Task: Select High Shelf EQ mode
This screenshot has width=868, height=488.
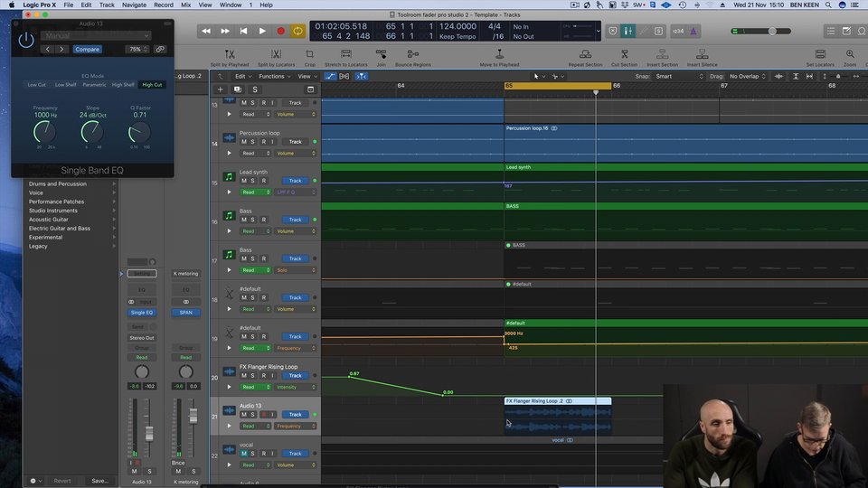Action: (x=123, y=85)
